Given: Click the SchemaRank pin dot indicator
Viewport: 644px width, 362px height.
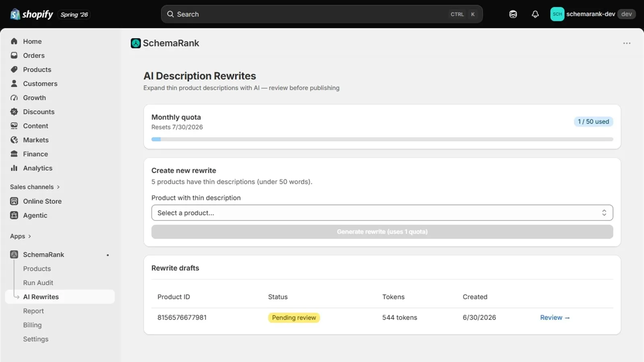Looking at the screenshot, I should point(108,255).
